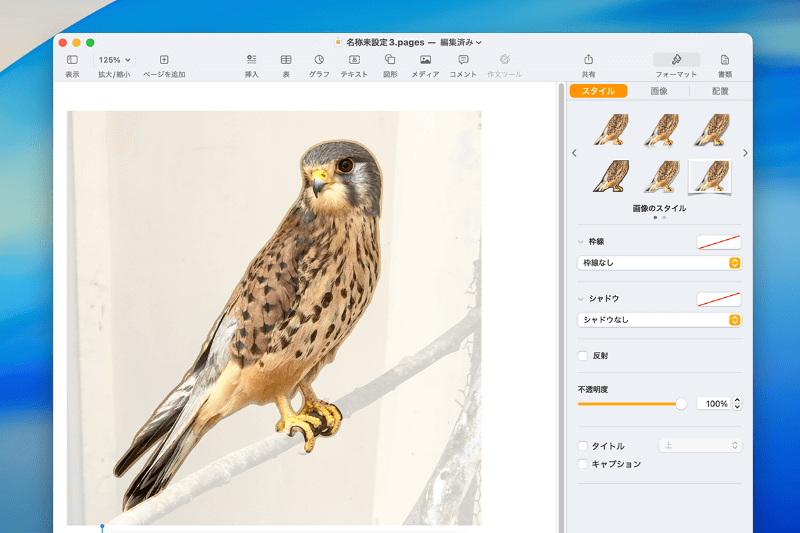Show previous image styles with left arrow

coord(574,153)
